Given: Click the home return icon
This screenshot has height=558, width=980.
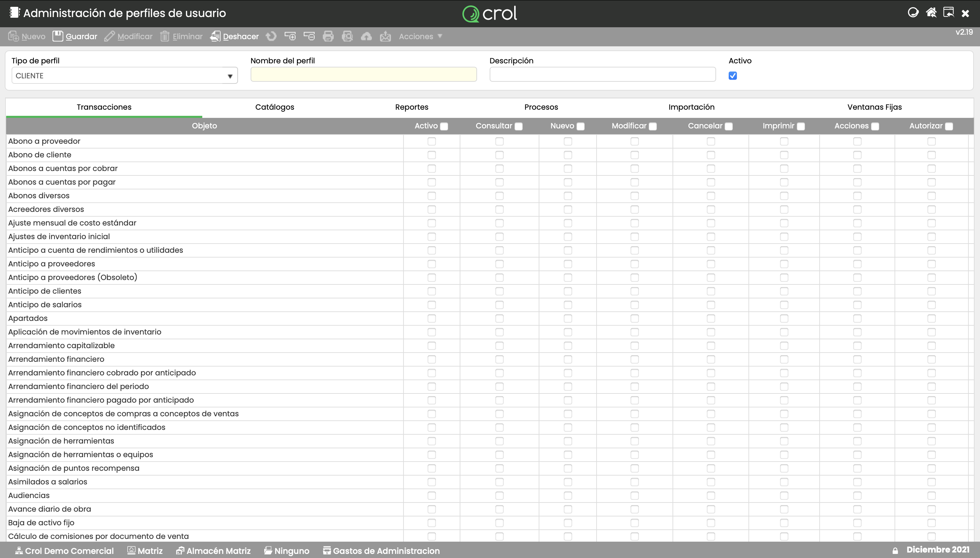Looking at the screenshot, I should pyautogui.click(x=931, y=13).
